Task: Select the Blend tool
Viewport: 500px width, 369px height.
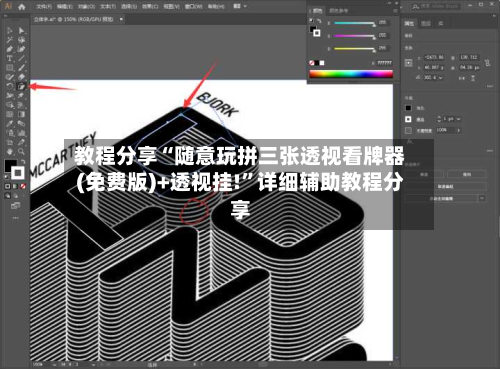Action: click(x=21, y=124)
